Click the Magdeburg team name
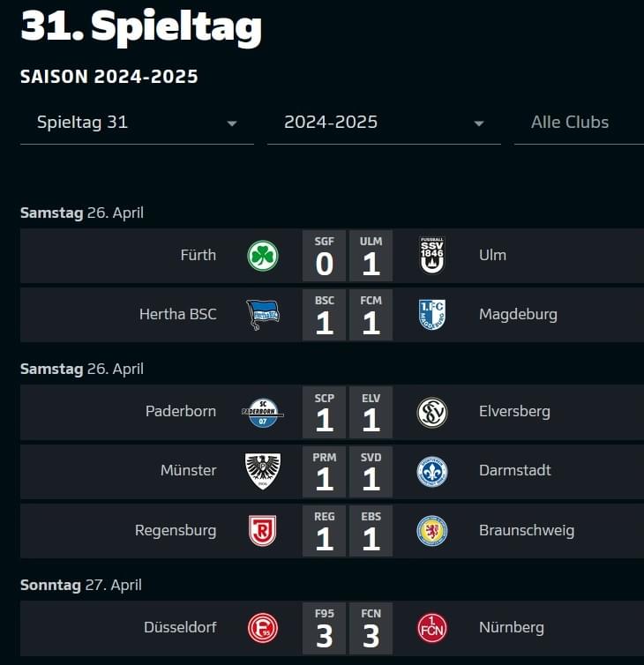This screenshot has height=665, width=644. tap(518, 315)
